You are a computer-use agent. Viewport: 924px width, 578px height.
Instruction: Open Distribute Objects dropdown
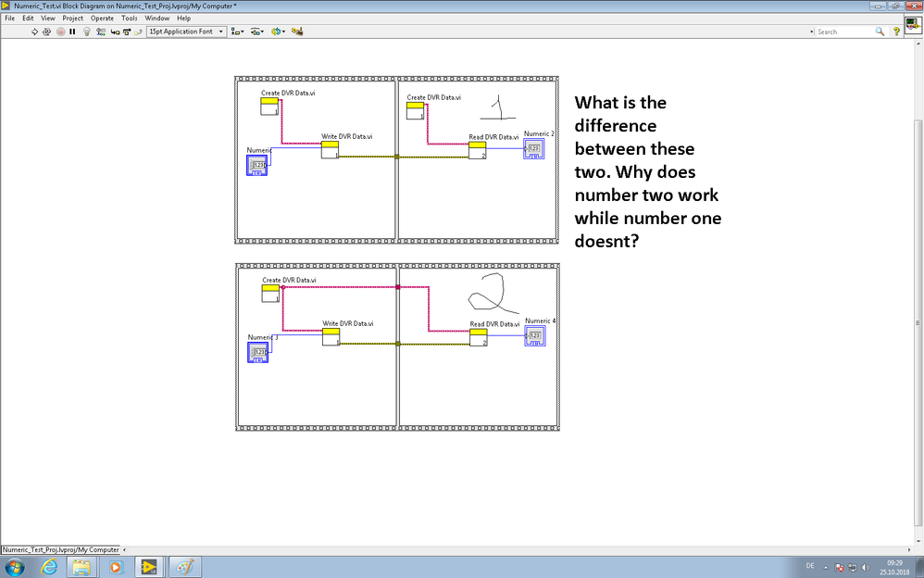pyautogui.click(x=257, y=31)
